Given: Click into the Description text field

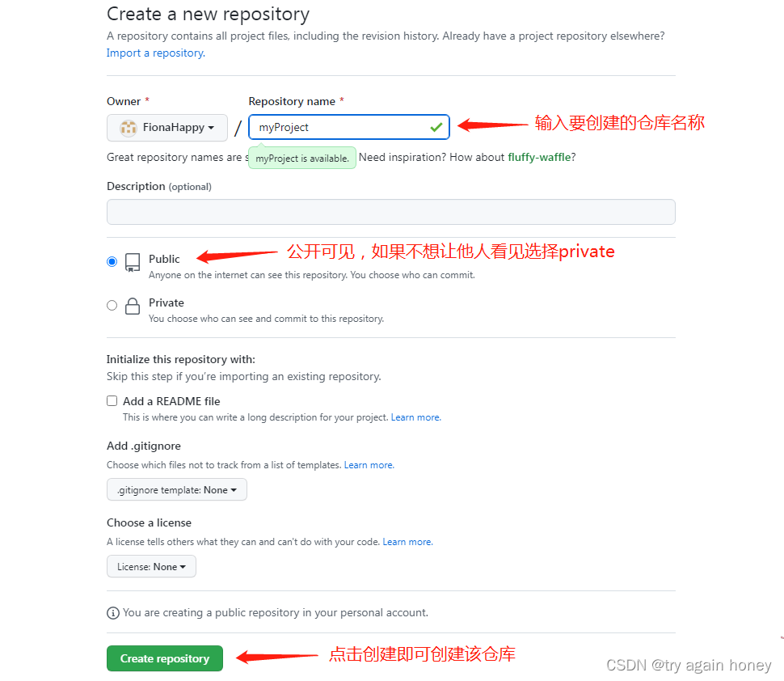Looking at the screenshot, I should [391, 212].
